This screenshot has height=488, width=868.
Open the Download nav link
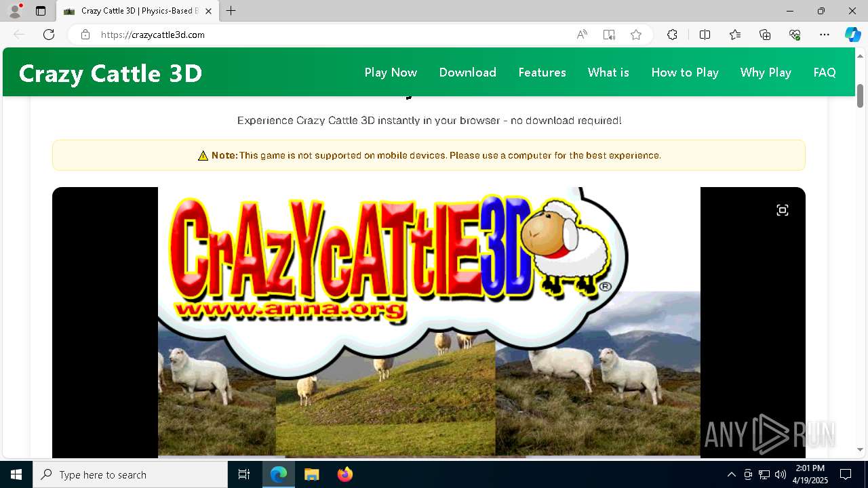click(467, 73)
